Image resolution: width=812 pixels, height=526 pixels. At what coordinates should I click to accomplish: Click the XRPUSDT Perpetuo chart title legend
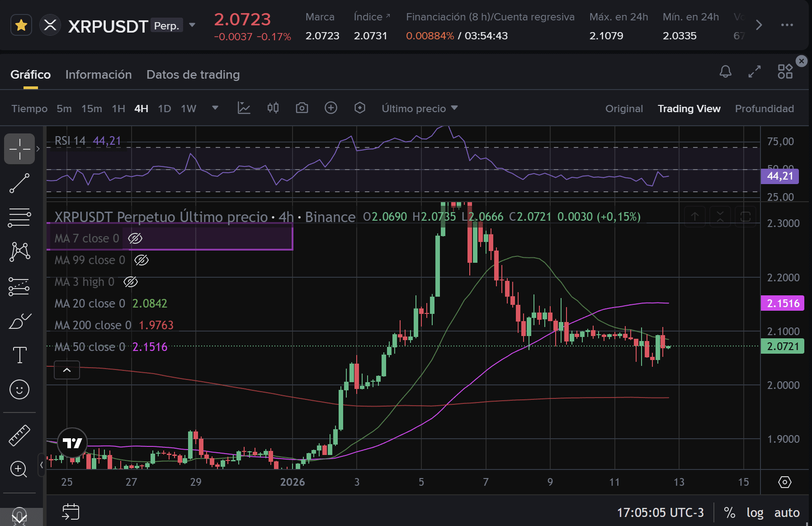(x=205, y=217)
